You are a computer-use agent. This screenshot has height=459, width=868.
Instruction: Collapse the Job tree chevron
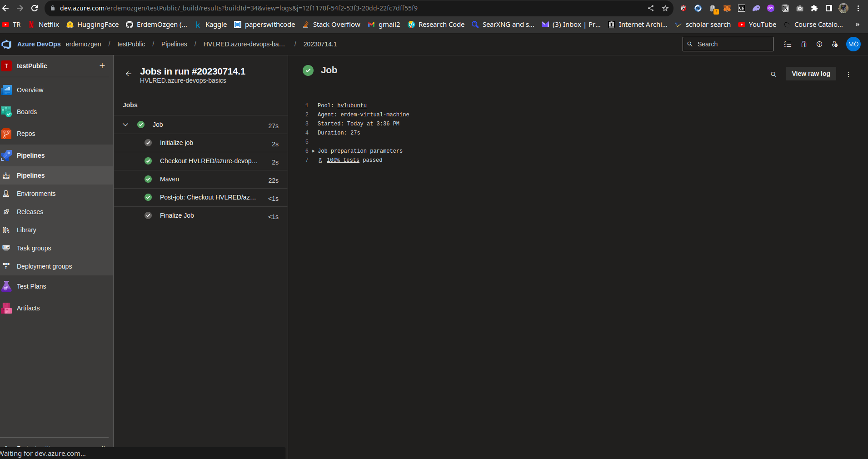(x=125, y=125)
